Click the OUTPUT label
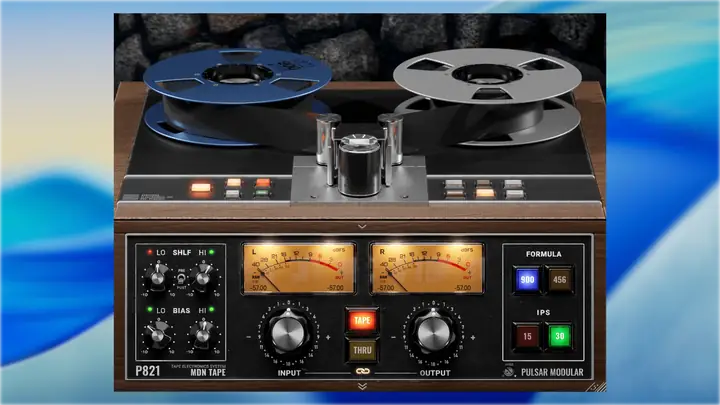The width and height of the screenshot is (720, 405). click(435, 373)
